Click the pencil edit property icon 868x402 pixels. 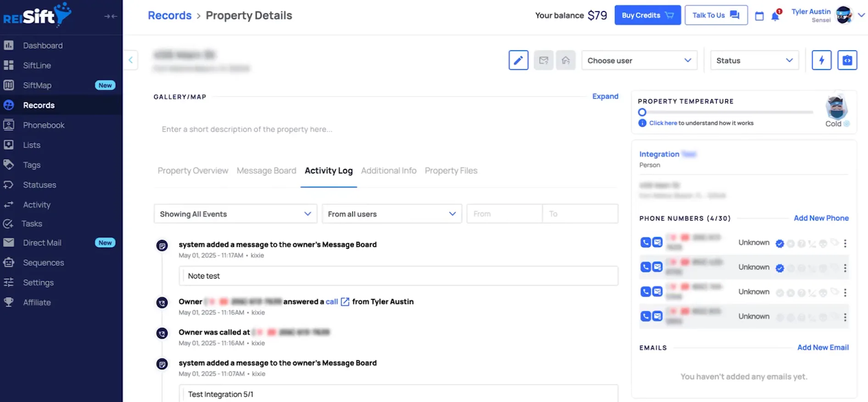point(518,60)
